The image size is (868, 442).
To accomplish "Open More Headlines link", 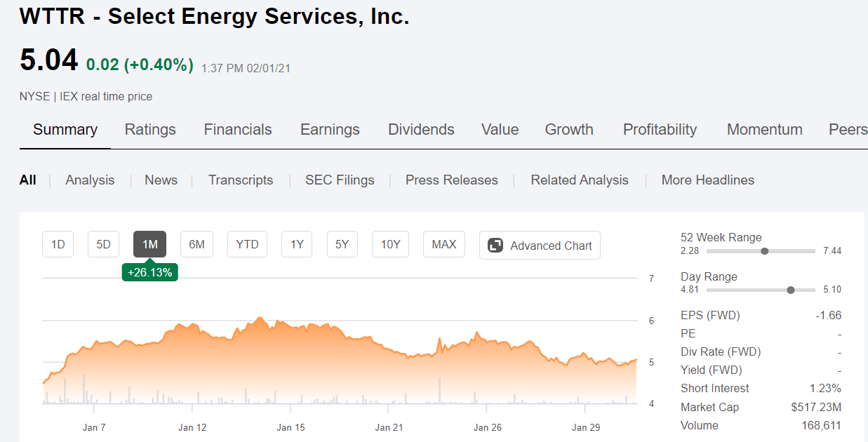I will click(x=708, y=180).
